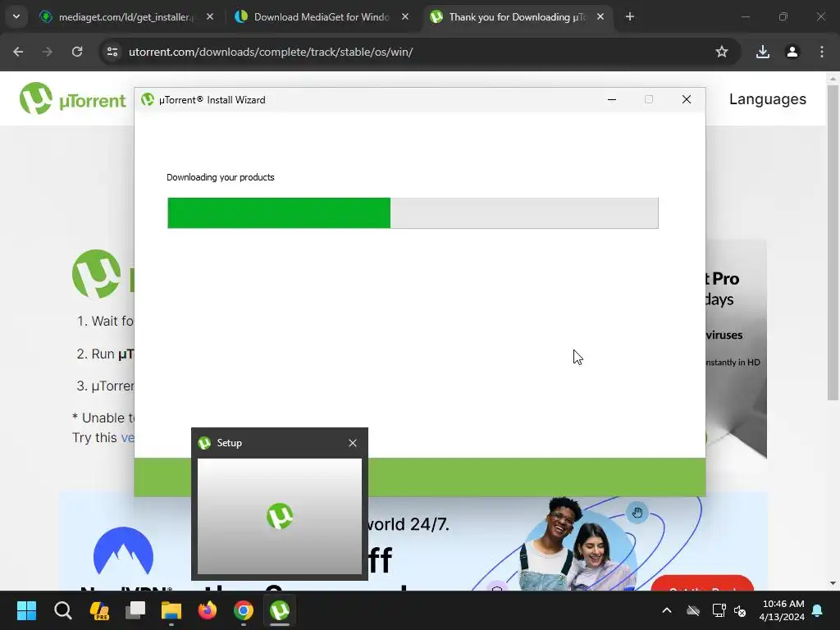Click the scrollbar down arrow
Screen dimensions: 840x630
pyautogui.click(x=833, y=583)
